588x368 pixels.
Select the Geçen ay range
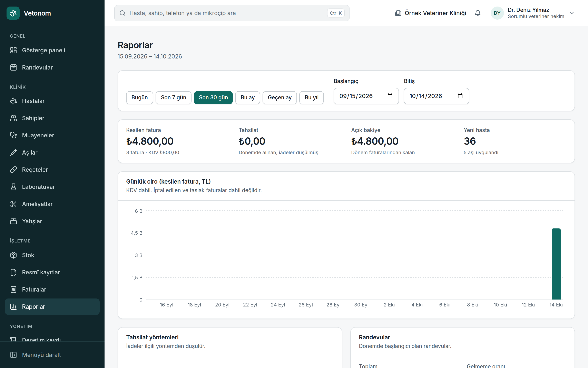click(x=280, y=98)
